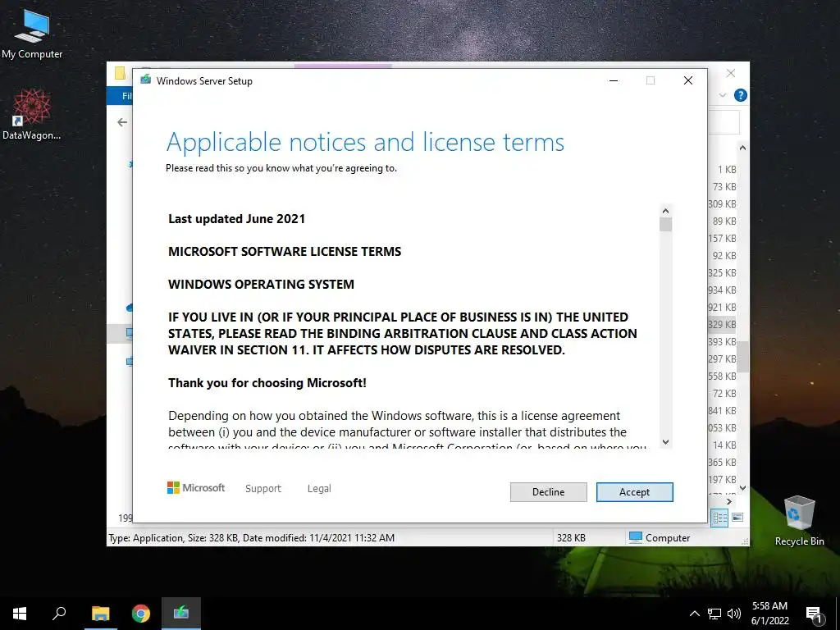Close the File Explorer window
The width and height of the screenshot is (840, 630).
[x=731, y=73]
